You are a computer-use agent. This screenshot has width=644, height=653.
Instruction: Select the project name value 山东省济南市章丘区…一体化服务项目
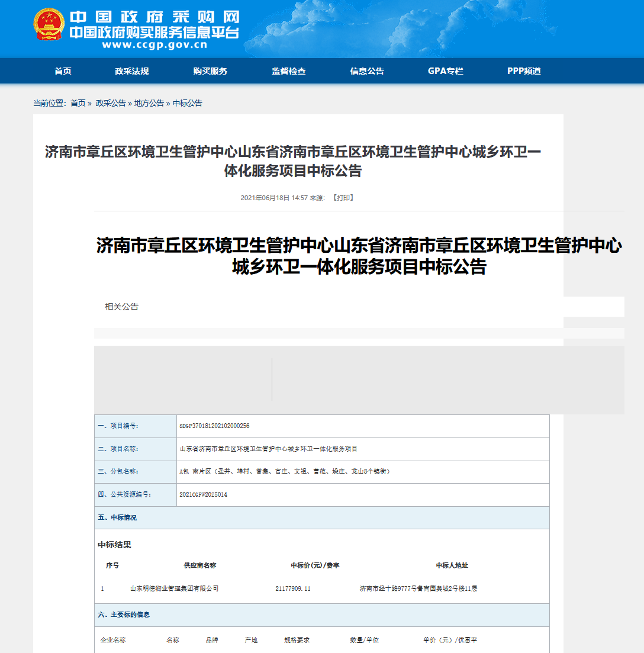pyautogui.click(x=269, y=449)
